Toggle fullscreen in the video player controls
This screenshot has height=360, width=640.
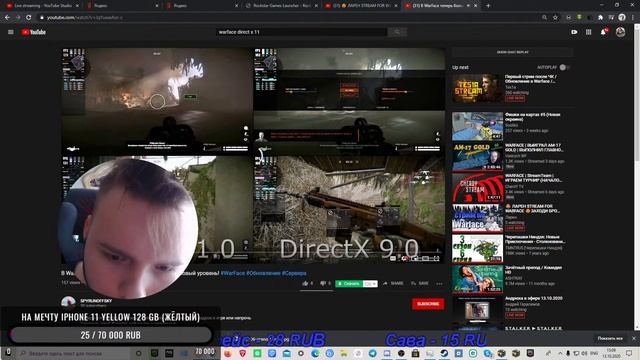coord(436,258)
